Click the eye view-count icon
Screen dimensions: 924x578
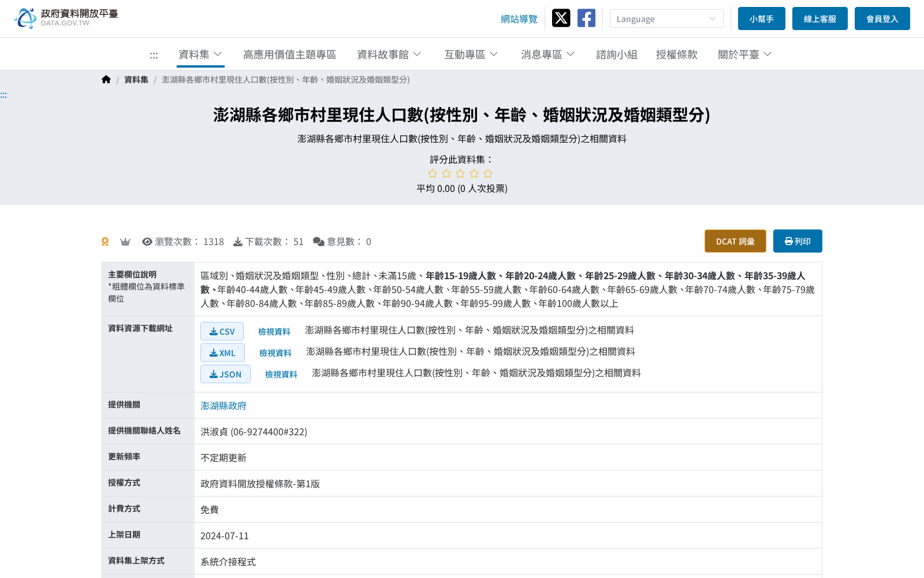pyautogui.click(x=147, y=242)
